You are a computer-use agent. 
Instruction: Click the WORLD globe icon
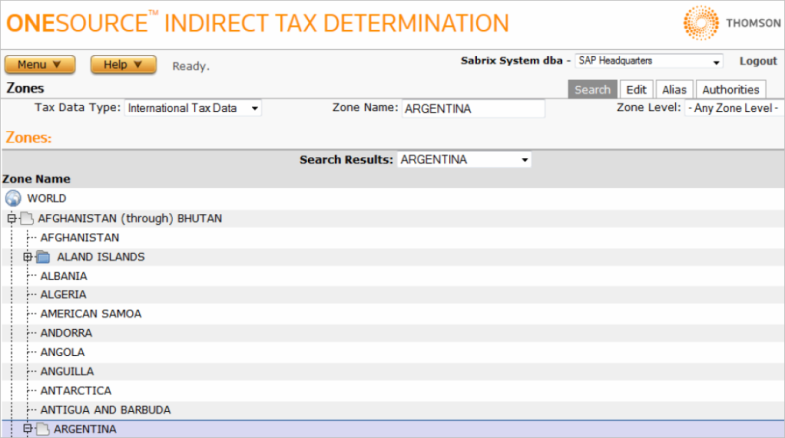click(x=13, y=198)
